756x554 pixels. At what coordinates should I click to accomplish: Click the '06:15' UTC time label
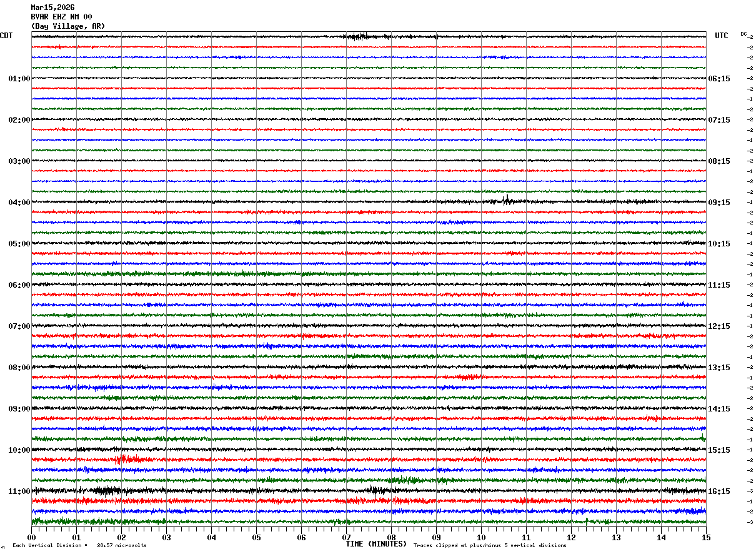click(x=719, y=79)
